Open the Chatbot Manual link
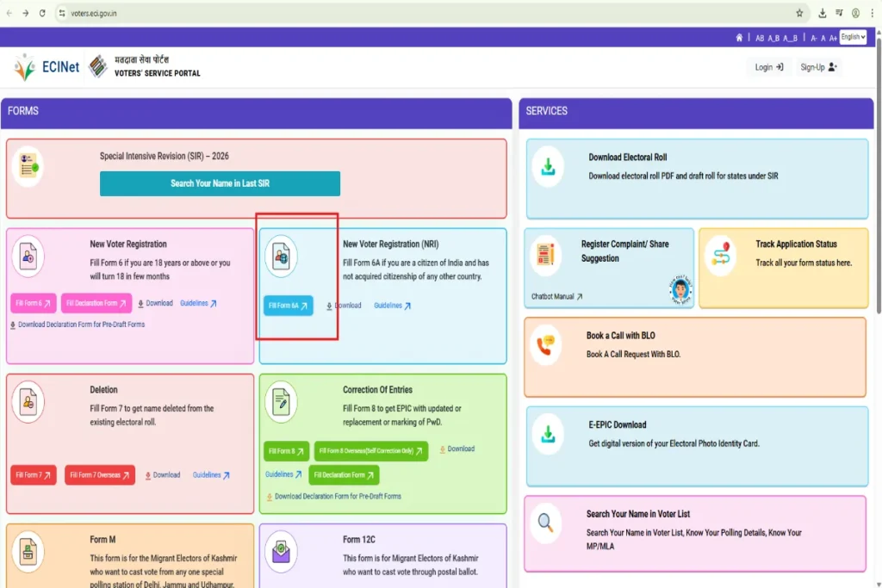The height and width of the screenshot is (588, 882). 556,297
